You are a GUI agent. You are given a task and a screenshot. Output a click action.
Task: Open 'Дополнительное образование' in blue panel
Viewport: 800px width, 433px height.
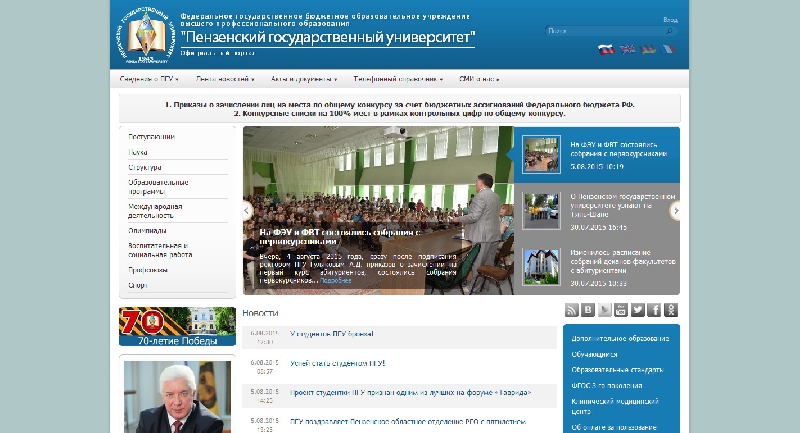620,339
